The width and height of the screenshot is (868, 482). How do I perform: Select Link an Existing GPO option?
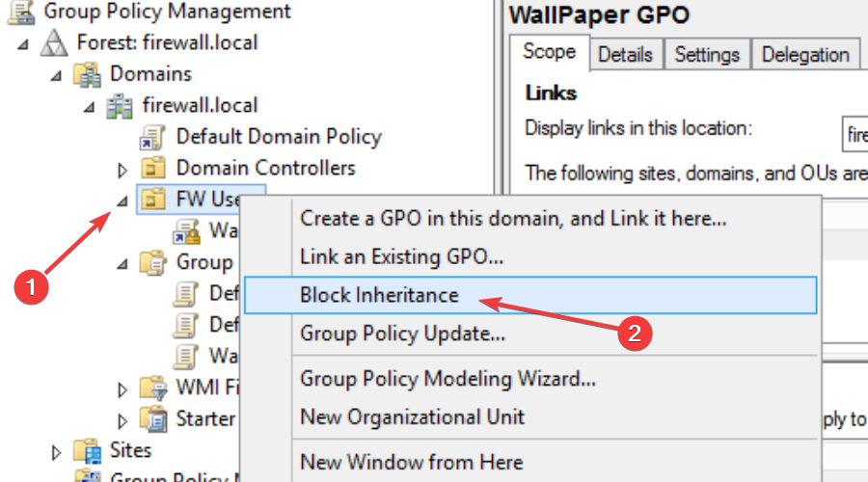coord(402,256)
